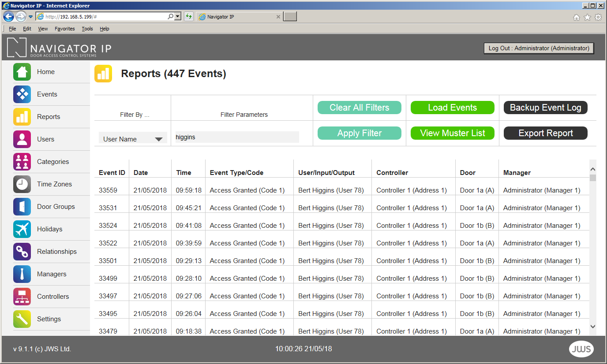Open the View menu
607x364 pixels.
(43, 29)
